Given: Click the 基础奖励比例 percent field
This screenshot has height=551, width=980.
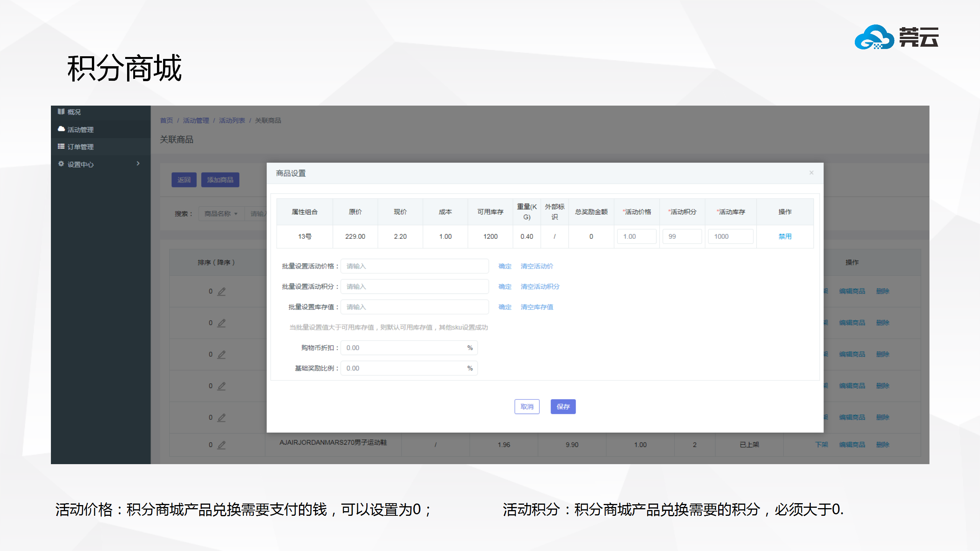Looking at the screenshot, I should [x=409, y=368].
